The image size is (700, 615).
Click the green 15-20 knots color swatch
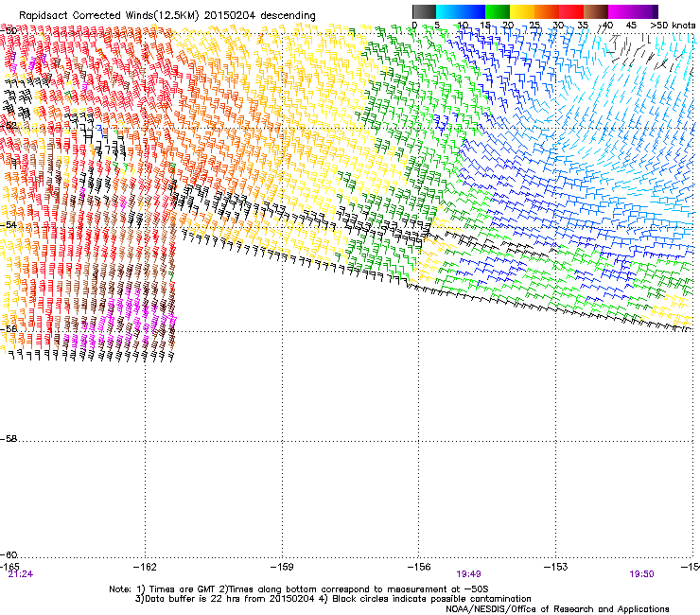(x=498, y=11)
